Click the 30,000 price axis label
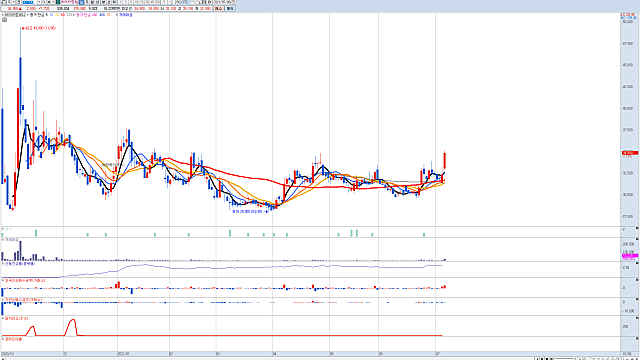Image resolution: width=640 pixels, height=360 pixels. point(628,195)
